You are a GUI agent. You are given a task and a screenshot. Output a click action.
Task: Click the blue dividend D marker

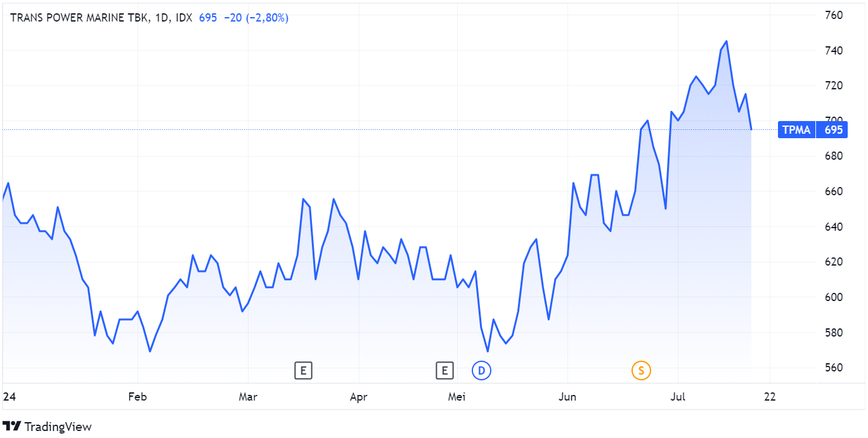pyautogui.click(x=482, y=370)
